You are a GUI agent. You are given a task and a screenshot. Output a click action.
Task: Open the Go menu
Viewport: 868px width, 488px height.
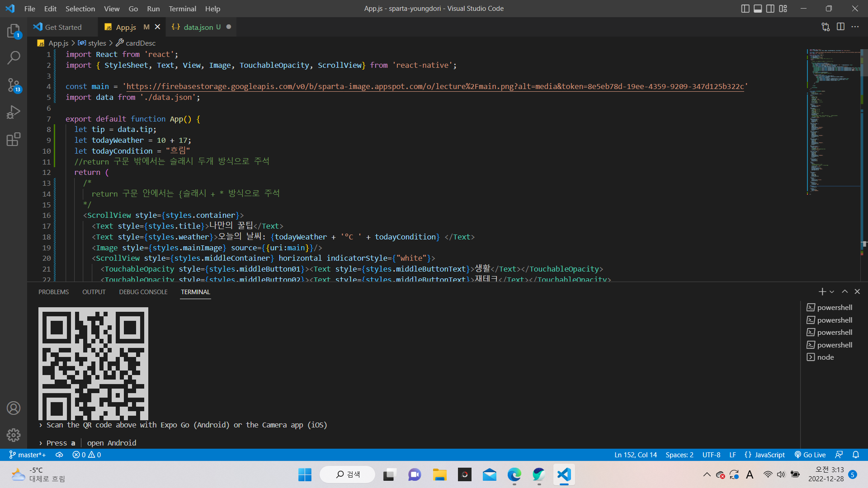[133, 9]
